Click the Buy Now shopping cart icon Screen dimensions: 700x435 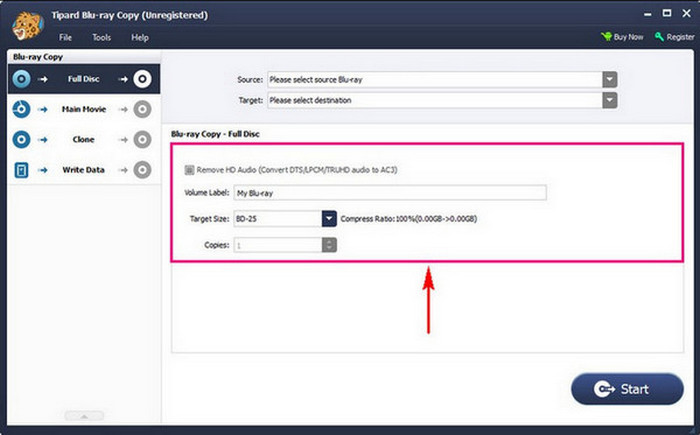[x=606, y=37]
